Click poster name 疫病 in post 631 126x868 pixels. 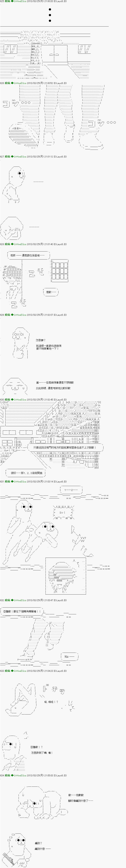pos(7,481)
